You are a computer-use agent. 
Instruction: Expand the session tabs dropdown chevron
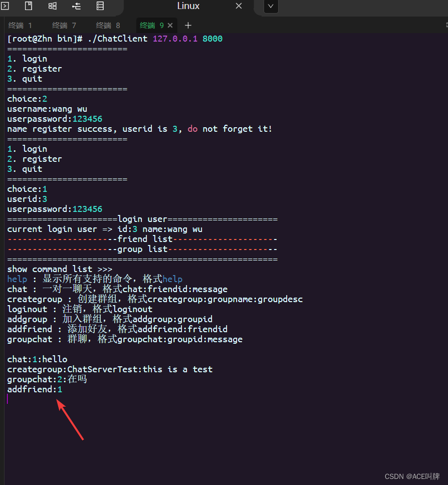pyautogui.click(x=271, y=6)
